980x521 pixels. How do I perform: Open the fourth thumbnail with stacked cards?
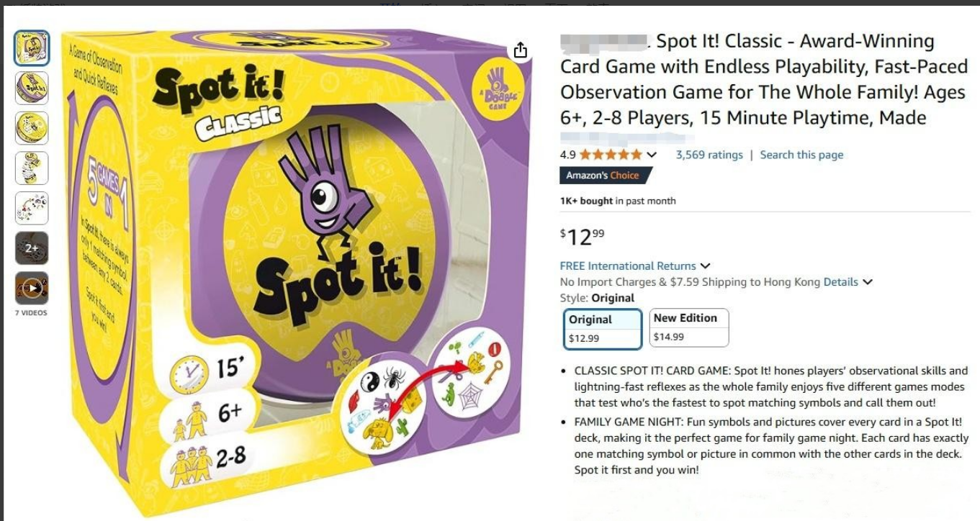[x=32, y=168]
